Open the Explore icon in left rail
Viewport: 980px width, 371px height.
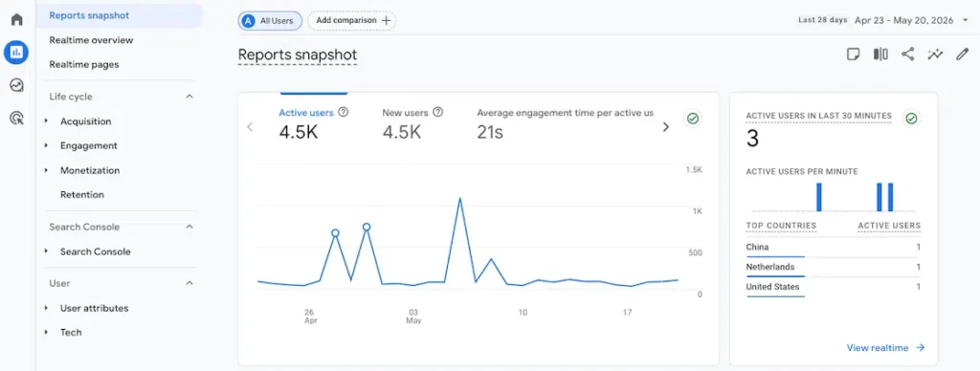click(17, 85)
